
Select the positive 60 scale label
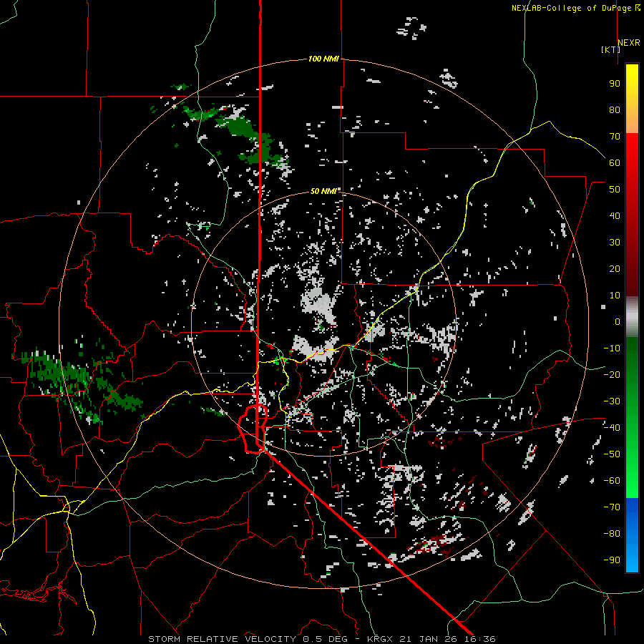coord(615,162)
